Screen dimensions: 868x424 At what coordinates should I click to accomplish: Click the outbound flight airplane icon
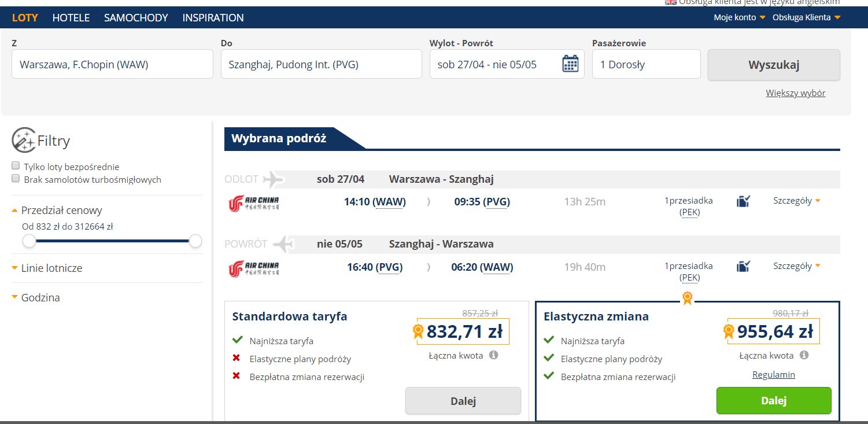[274, 179]
